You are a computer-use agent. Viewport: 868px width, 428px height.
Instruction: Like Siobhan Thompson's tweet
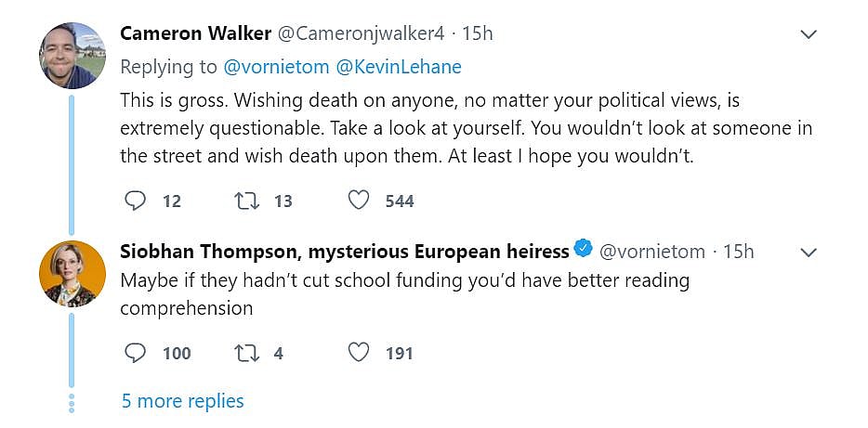pos(359,353)
